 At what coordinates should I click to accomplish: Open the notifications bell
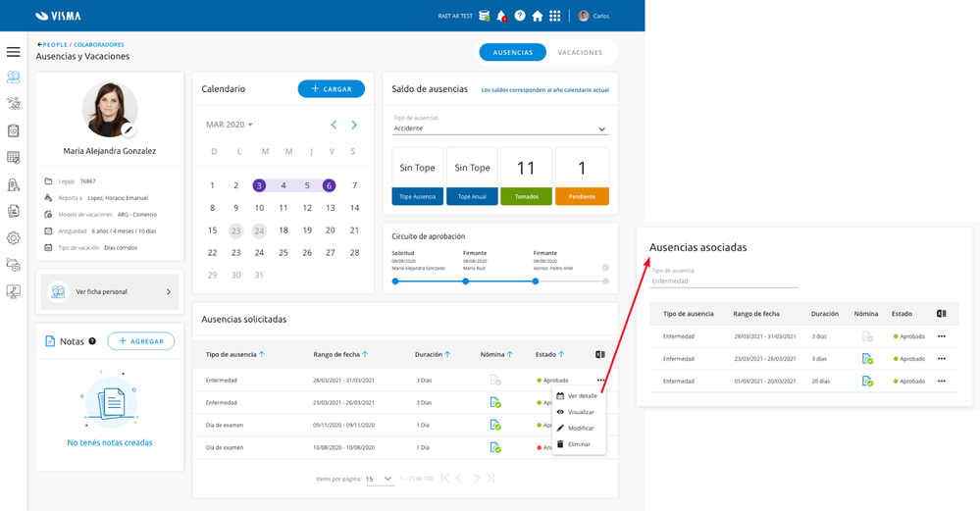tap(501, 17)
